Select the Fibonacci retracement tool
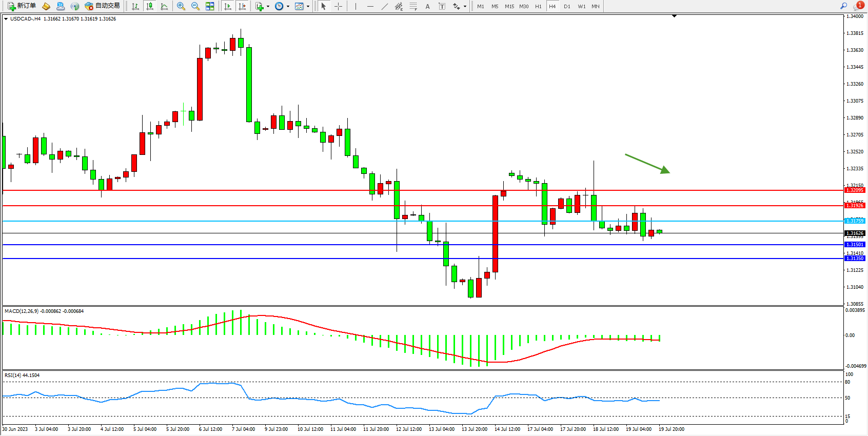868x436 pixels. click(413, 6)
